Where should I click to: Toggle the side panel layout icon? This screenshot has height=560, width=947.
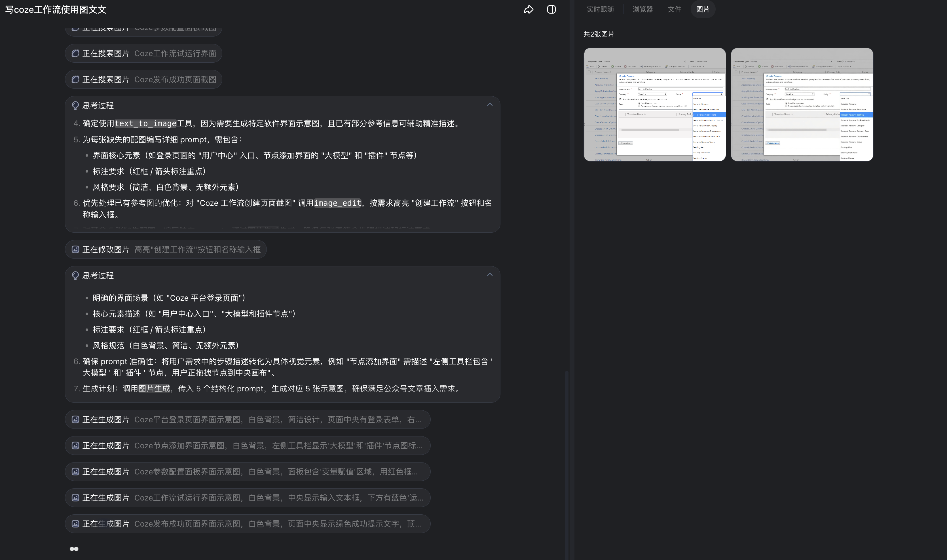(551, 9)
